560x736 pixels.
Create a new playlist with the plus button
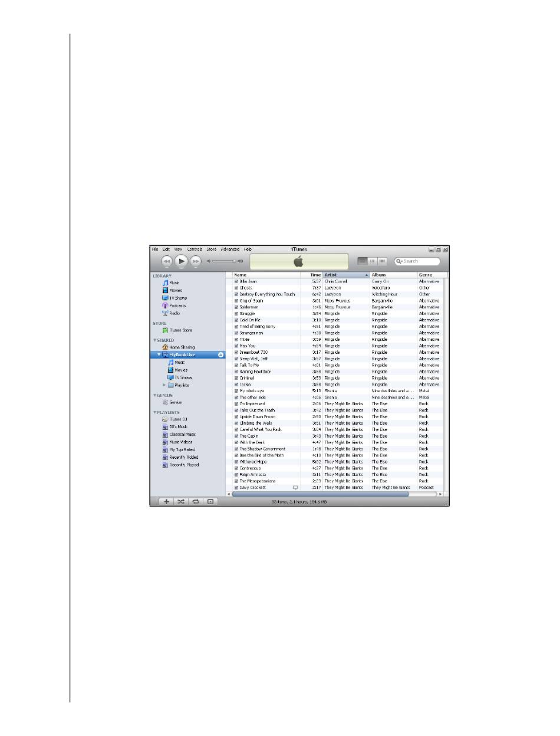166,502
